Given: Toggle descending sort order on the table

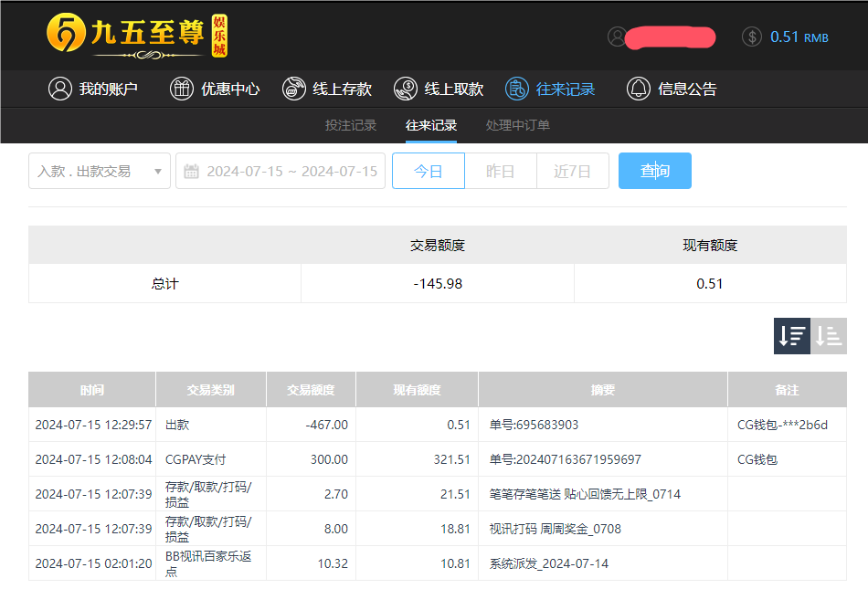Looking at the screenshot, I should pyautogui.click(x=791, y=335).
